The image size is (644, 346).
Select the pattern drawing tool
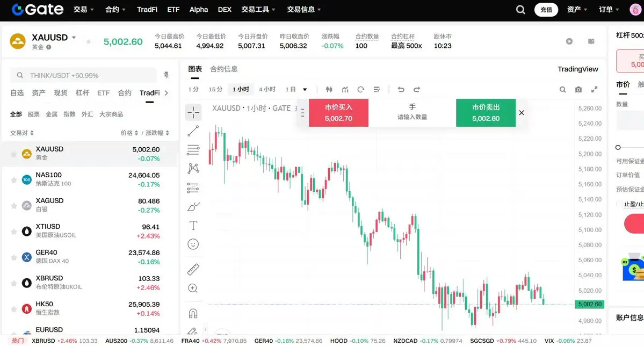tap(193, 169)
